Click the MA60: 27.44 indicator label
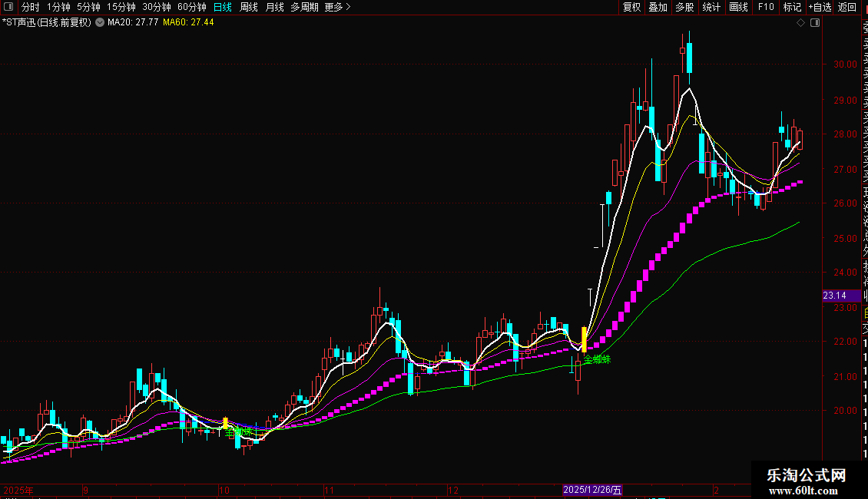 coord(188,23)
